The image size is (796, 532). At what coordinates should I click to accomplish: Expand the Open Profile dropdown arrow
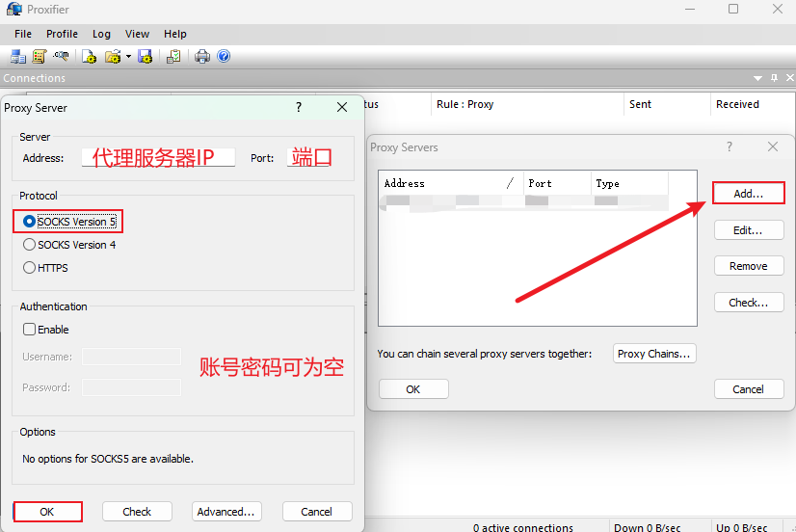point(128,56)
